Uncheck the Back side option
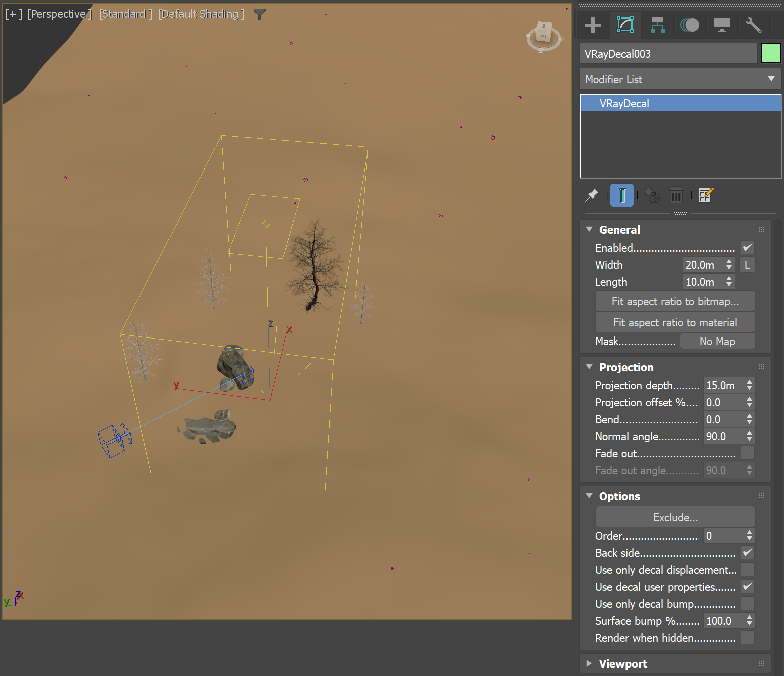This screenshot has height=676, width=784. (x=747, y=552)
